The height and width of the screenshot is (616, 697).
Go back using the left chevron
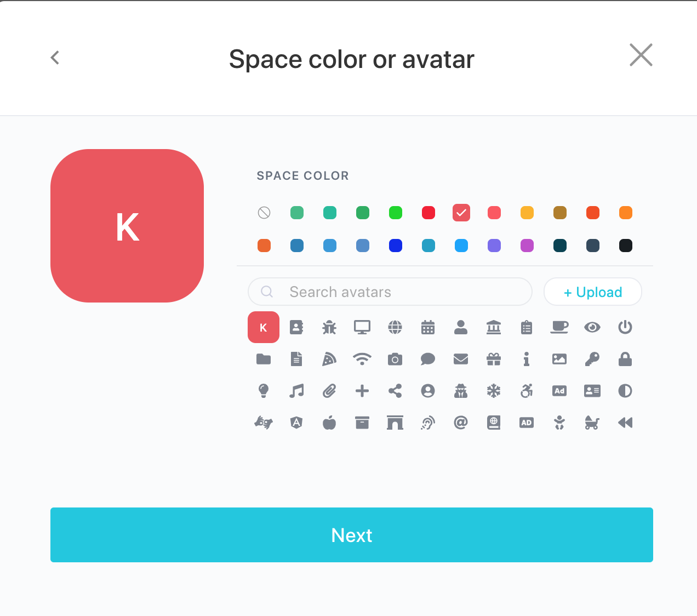point(55,58)
